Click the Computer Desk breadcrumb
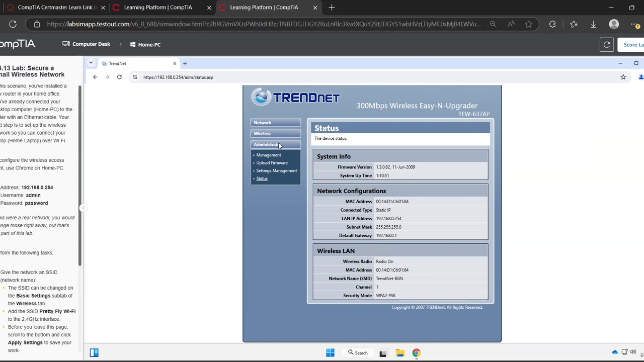This screenshot has height=362, width=644. [86, 44]
